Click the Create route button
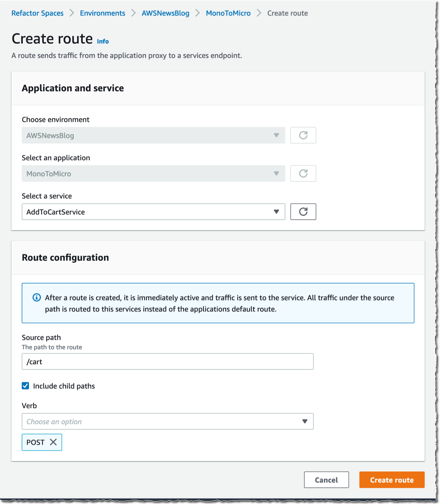The width and height of the screenshot is (440, 504). click(392, 480)
